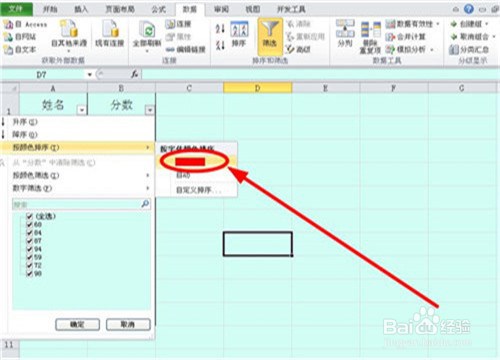Click the selected cell D7
This screenshot has height=360, width=500.
click(x=258, y=244)
